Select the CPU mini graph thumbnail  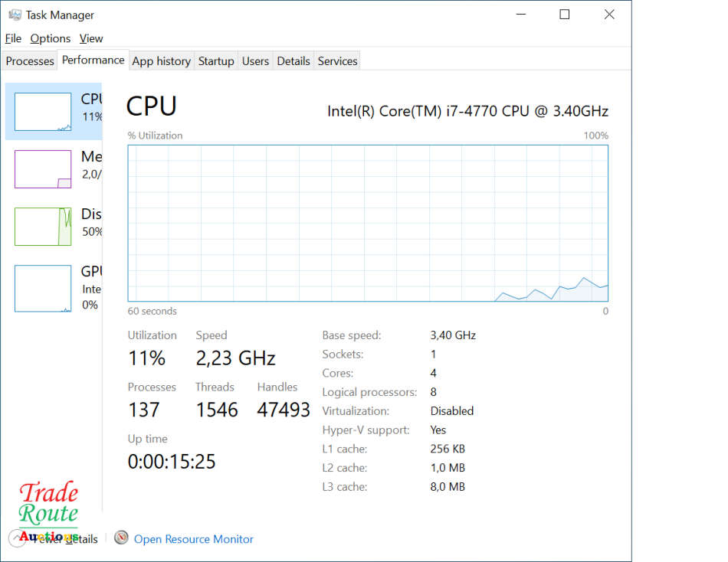click(43, 112)
